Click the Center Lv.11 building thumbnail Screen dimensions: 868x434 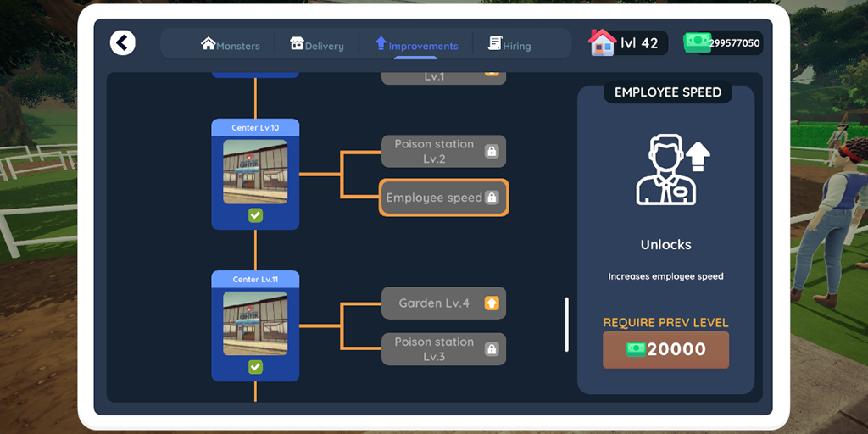pos(255,323)
